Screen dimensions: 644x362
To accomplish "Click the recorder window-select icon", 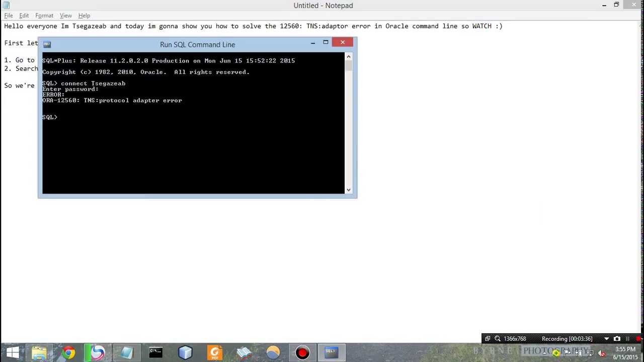I will point(488,339).
